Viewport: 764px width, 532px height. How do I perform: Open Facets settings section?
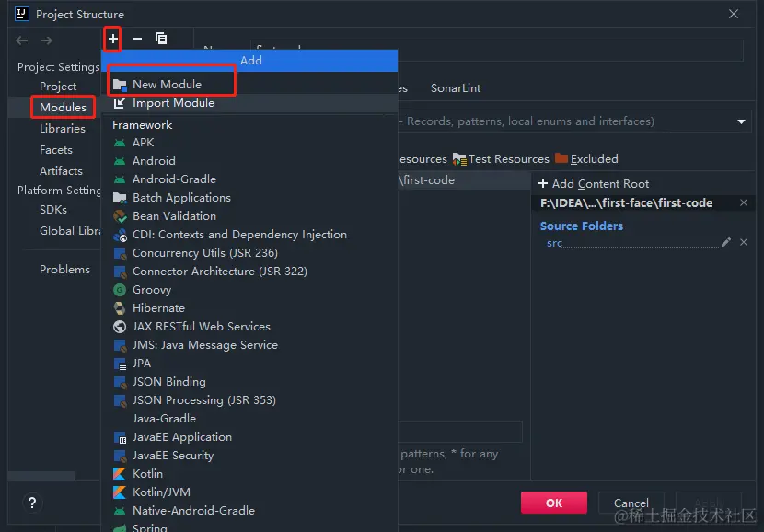56,150
